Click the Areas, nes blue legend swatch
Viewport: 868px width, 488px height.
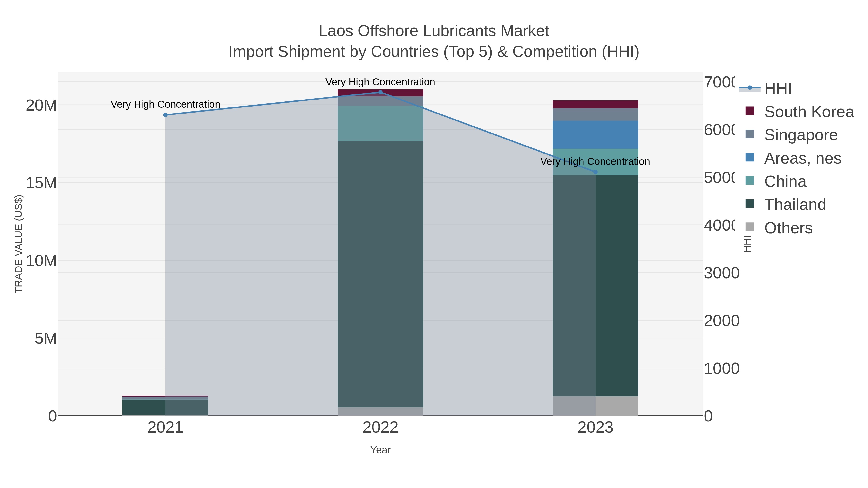click(x=750, y=157)
